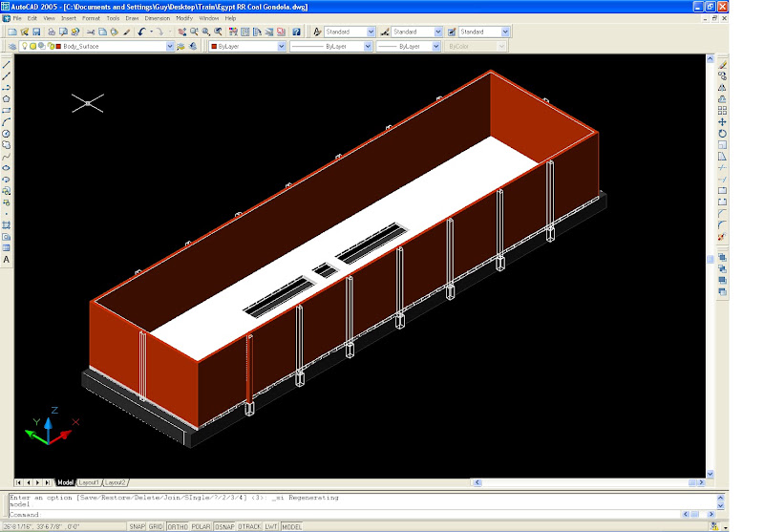The width and height of the screenshot is (764, 532).
Task: Select the Line draw tool
Action: 7,64
